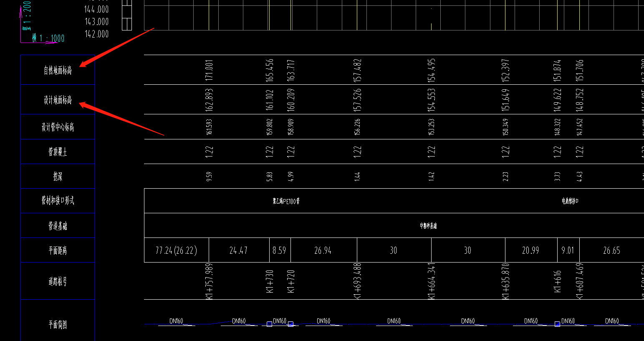Pick natural ground elevation 152.397

[505, 70]
